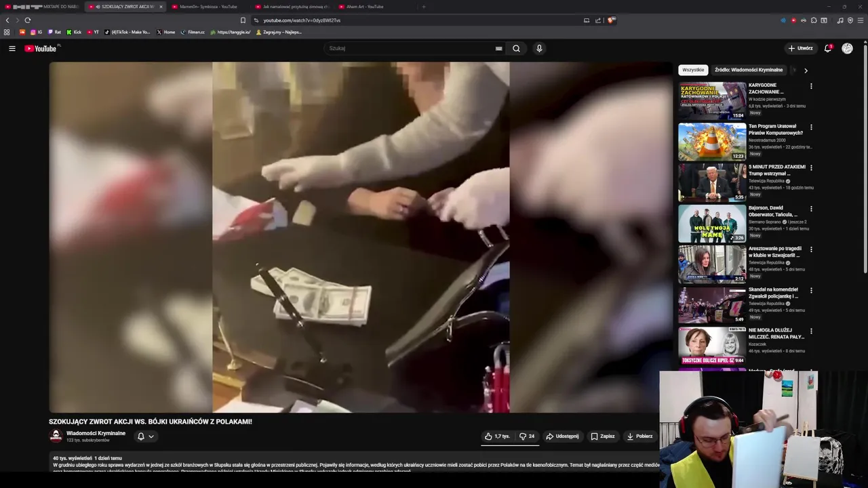Viewport: 868px width, 488px height.
Task: Open the Filman.cc bookmark
Action: pyautogui.click(x=193, y=32)
